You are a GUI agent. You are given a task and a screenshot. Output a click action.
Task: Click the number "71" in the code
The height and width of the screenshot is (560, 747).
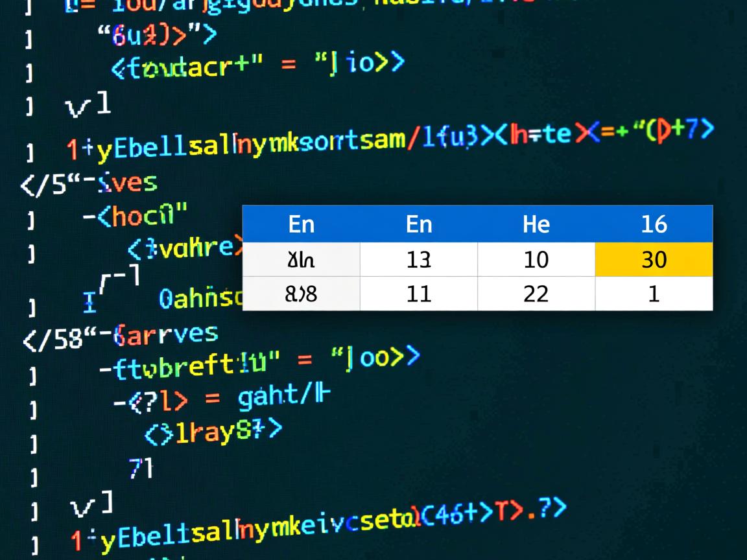pos(140,467)
